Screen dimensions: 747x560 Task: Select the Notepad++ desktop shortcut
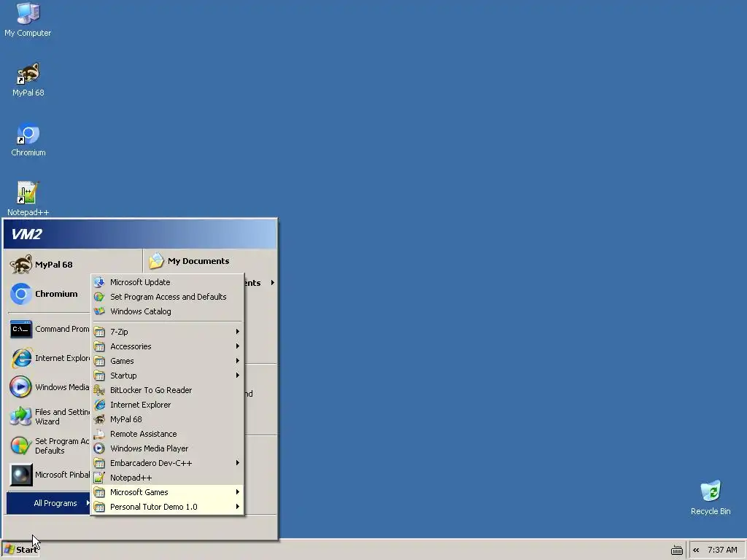[x=28, y=198]
